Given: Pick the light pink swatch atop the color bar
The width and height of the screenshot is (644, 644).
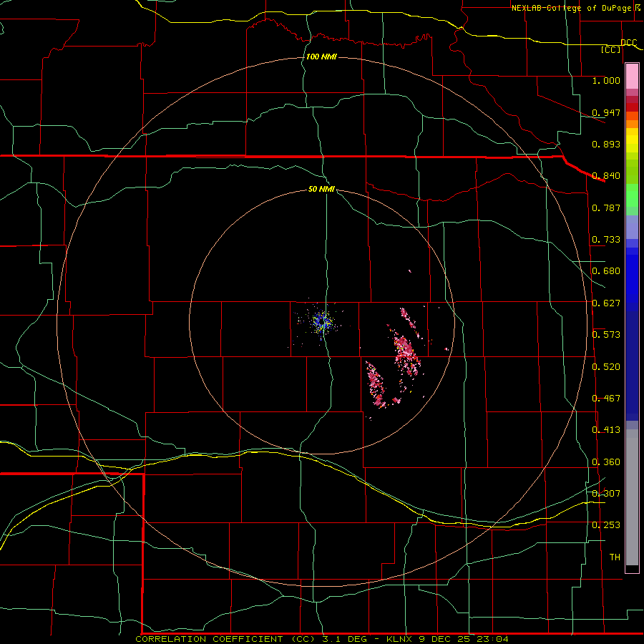Looking at the screenshot, I should click(x=632, y=77).
